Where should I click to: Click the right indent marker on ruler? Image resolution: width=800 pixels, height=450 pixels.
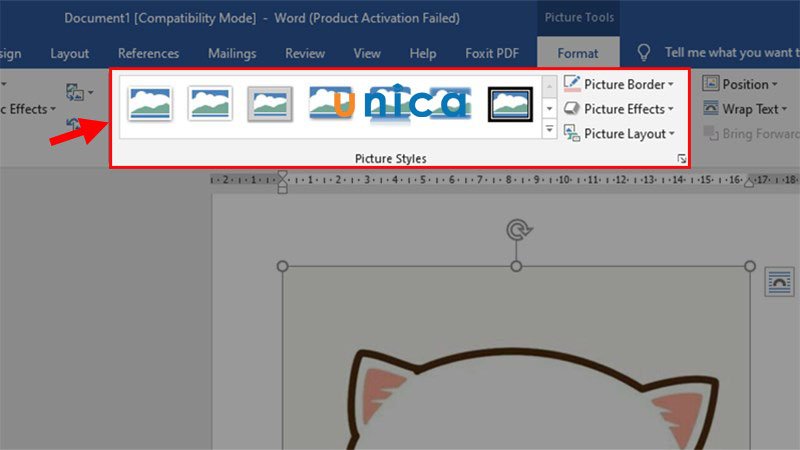(x=749, y=182)
